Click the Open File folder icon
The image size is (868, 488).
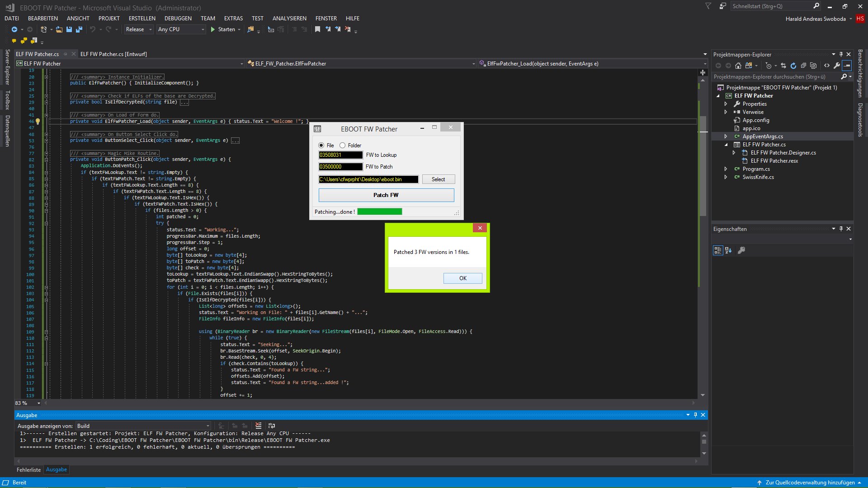click(59, 29)
